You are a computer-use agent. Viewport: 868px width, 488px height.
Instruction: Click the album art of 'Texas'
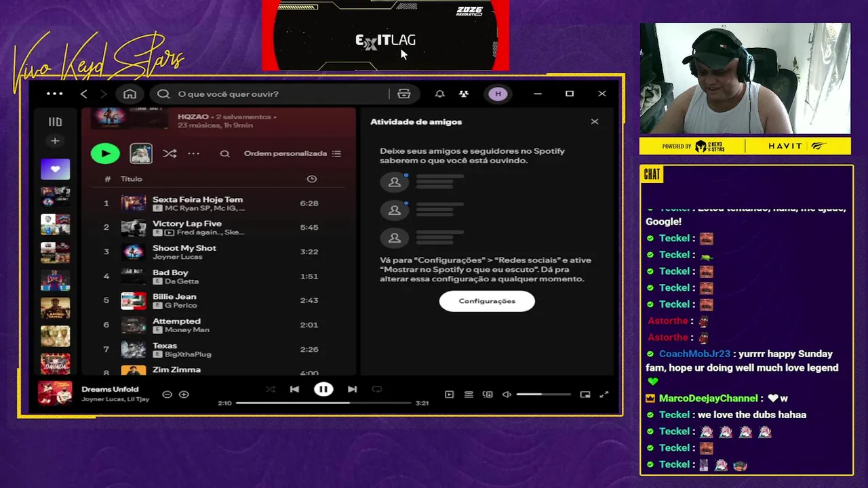(x=134, y=350)
